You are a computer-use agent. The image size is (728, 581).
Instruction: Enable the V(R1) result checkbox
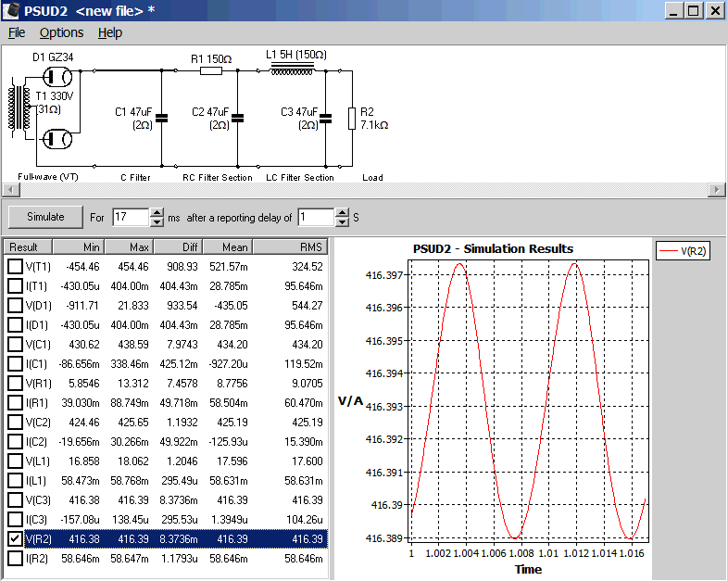coord(15,384)
